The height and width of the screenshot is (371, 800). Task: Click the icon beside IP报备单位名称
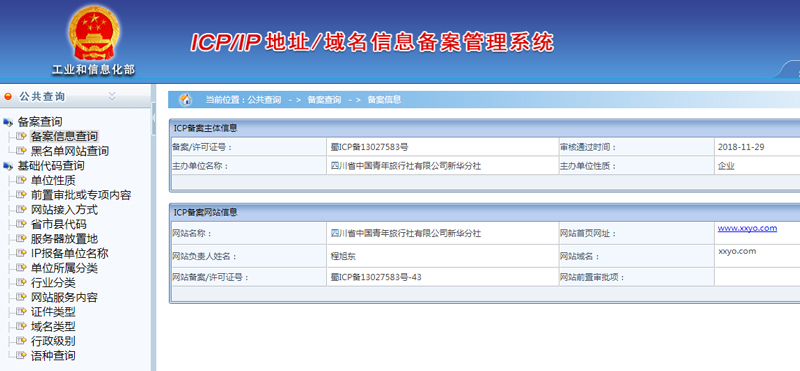(x=21, y=253)
